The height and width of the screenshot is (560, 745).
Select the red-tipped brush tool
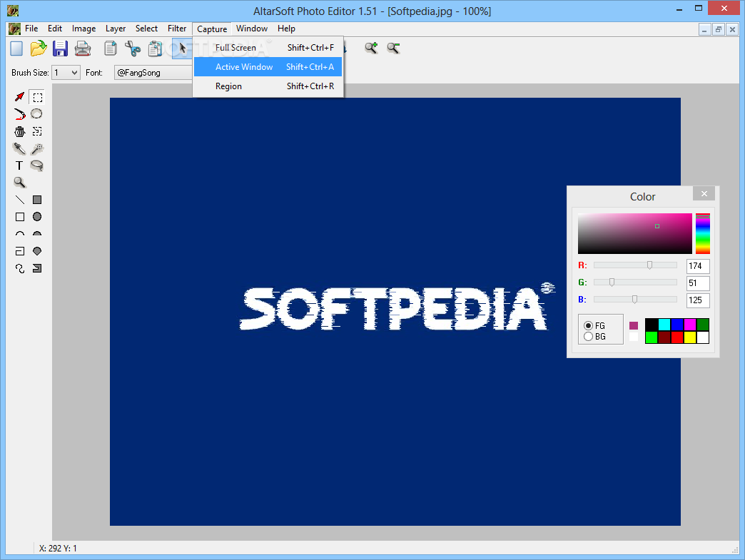(19, 114)
